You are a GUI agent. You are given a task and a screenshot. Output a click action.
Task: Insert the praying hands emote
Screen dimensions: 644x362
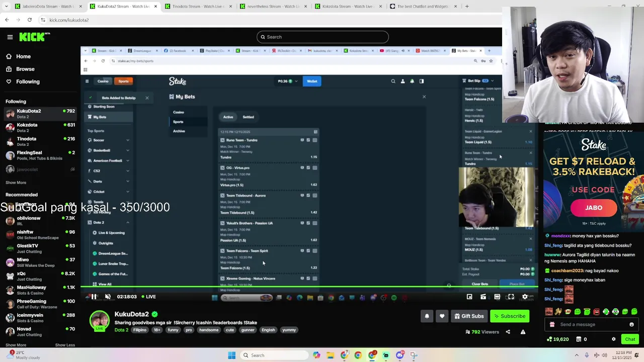(x=558, y=312)
